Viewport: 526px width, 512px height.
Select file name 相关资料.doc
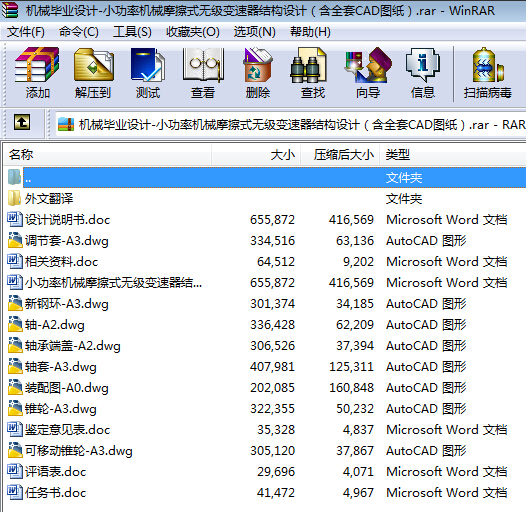click(61, 262)
